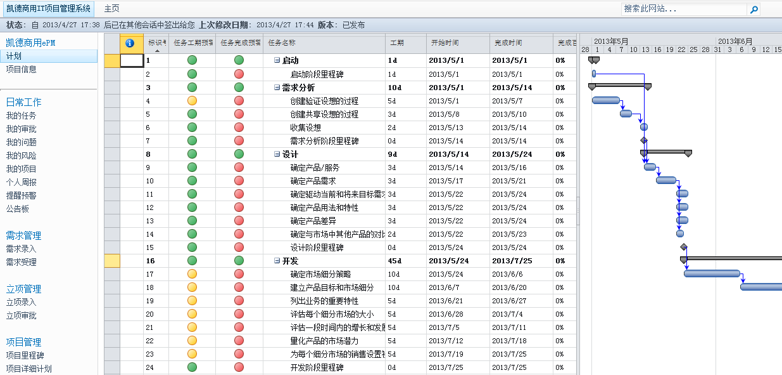This screenshot has height=375, width=782.
Task: Click red completion indicator in row 5
Action: 239,114
